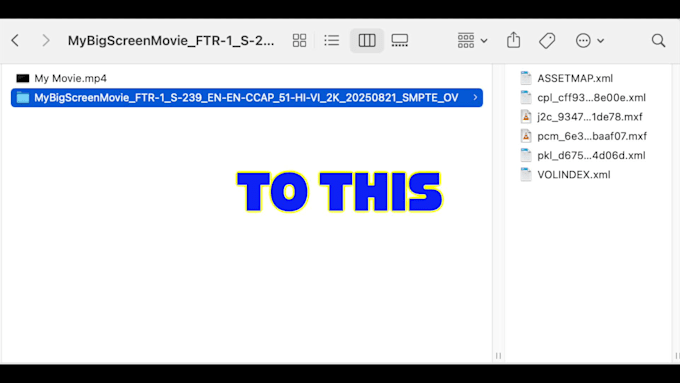Select the My Movie.mp4 file
Viewport: 680px width, 383px height.
(x=70, y=78)
